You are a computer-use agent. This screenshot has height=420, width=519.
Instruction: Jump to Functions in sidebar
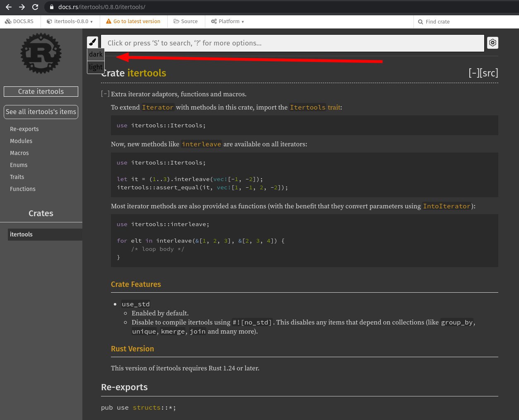click(x=23, y=189)
